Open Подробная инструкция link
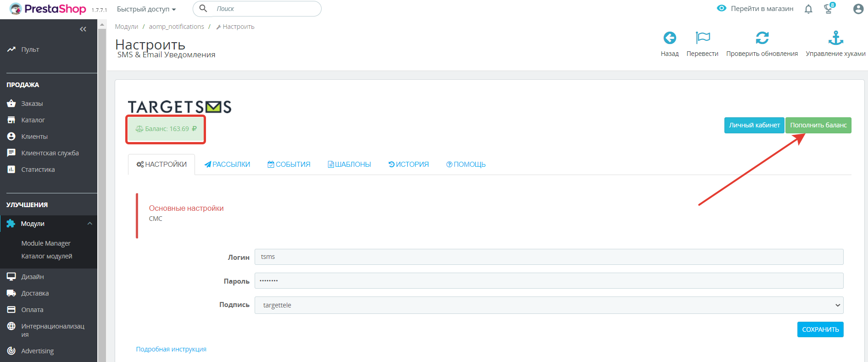This screenshot has width=868, height=362. (171, 349)
